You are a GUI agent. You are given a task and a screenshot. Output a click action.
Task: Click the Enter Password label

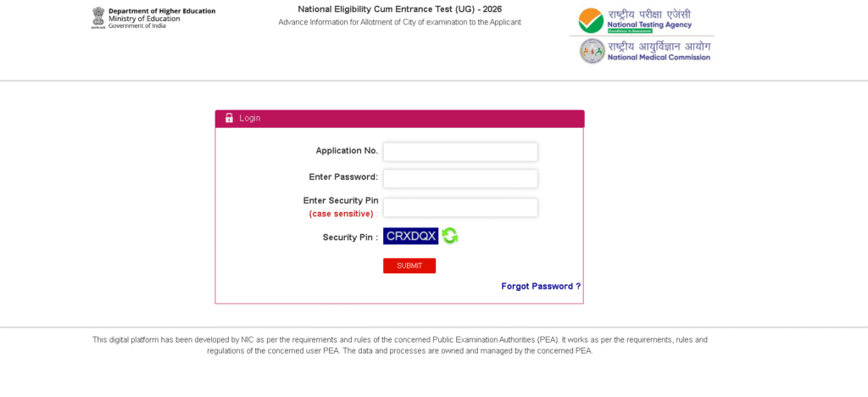coord(343,177)
